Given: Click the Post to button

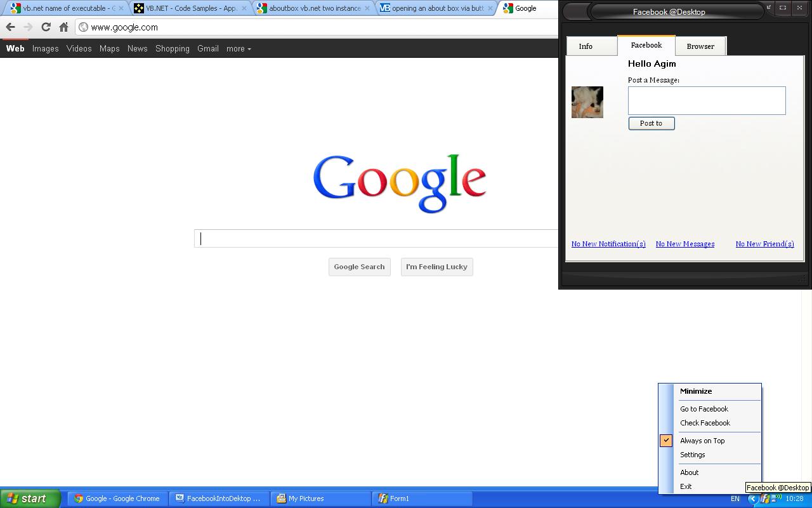Looking at the screenshot, I should coord(652,123).
